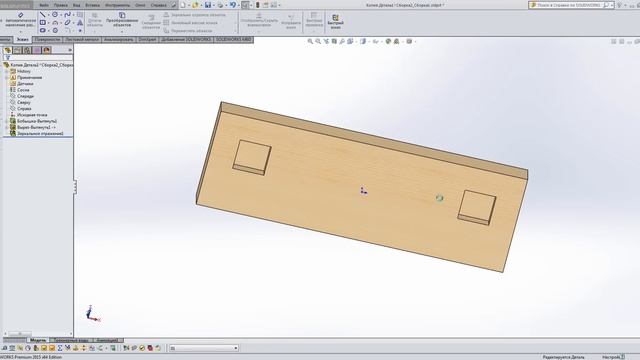Select the Line sketch tool
The width and height of the screenshot is (640, 360).
[42, 15]
